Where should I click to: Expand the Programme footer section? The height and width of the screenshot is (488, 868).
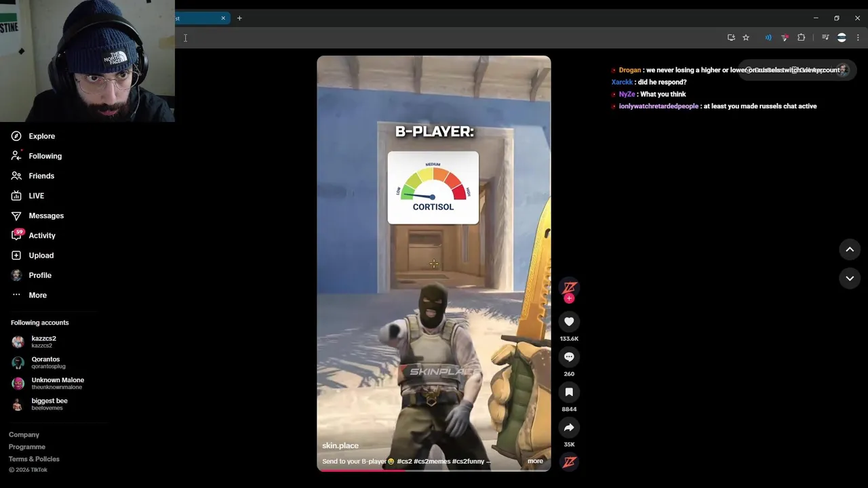[x=27, y=447]
